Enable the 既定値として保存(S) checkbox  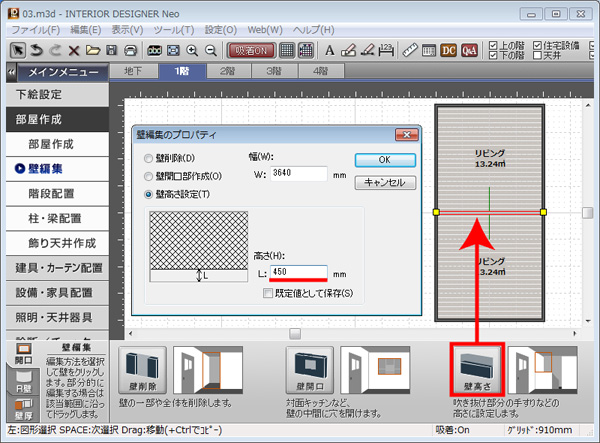[268, 293]
